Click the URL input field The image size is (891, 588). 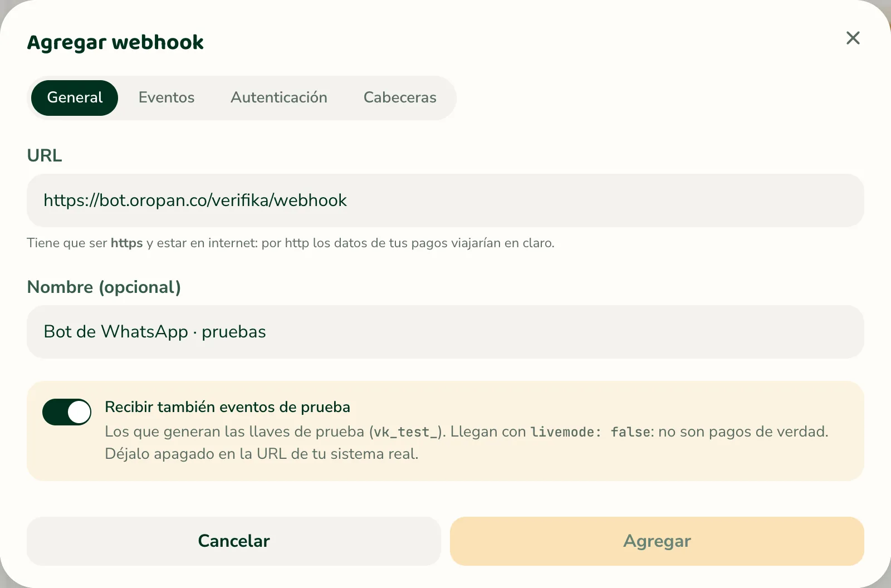click(445, 200)
